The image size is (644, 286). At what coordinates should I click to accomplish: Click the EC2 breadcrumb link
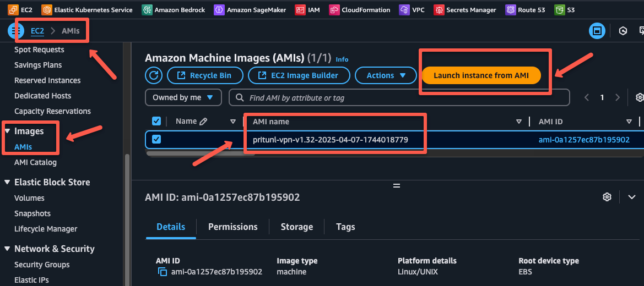coord(37,31)
